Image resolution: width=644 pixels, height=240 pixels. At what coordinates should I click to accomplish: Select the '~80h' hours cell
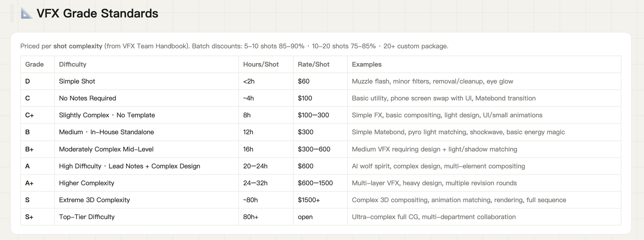click(x=266, y=200)
